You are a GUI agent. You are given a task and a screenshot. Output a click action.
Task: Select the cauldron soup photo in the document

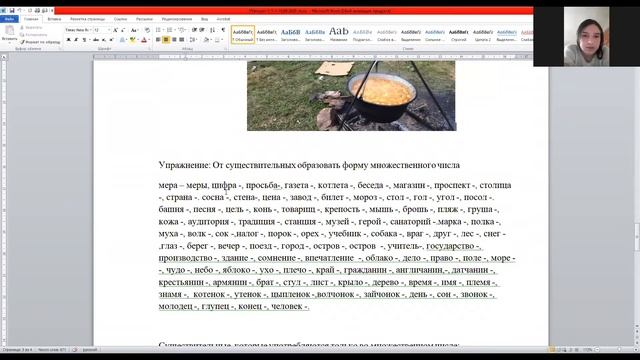coord(351,96)
